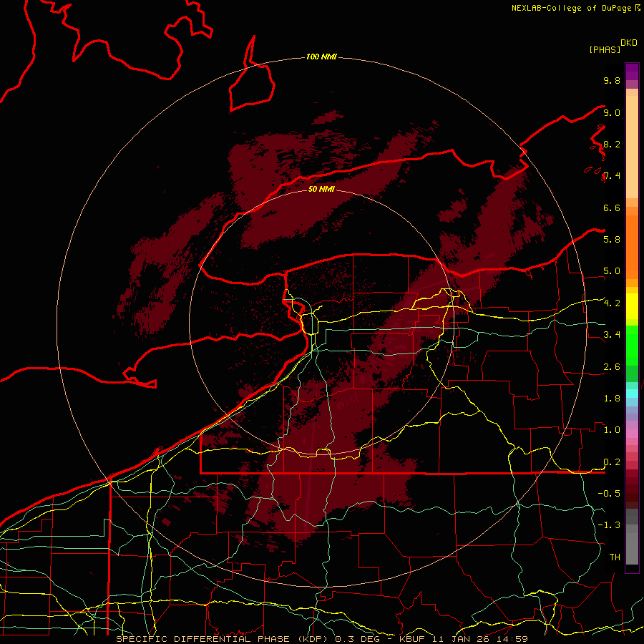Click the DKD legend title
This screenshot has height=644, width=644.
pyautogui.click(x=629, y=43)
